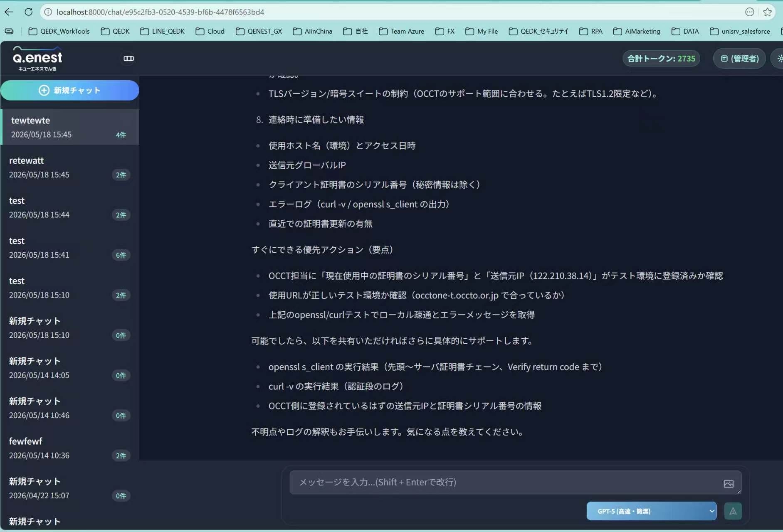783x532 pixels.
Task: Click the 直近での証明書更新の有無 bullet
Action: click(x=320, y=224)
